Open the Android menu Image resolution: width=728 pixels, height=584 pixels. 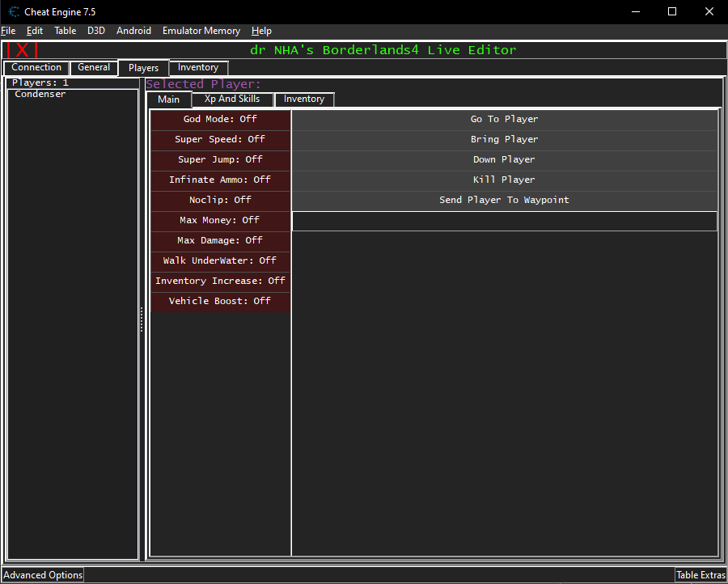tap(133, 31)
